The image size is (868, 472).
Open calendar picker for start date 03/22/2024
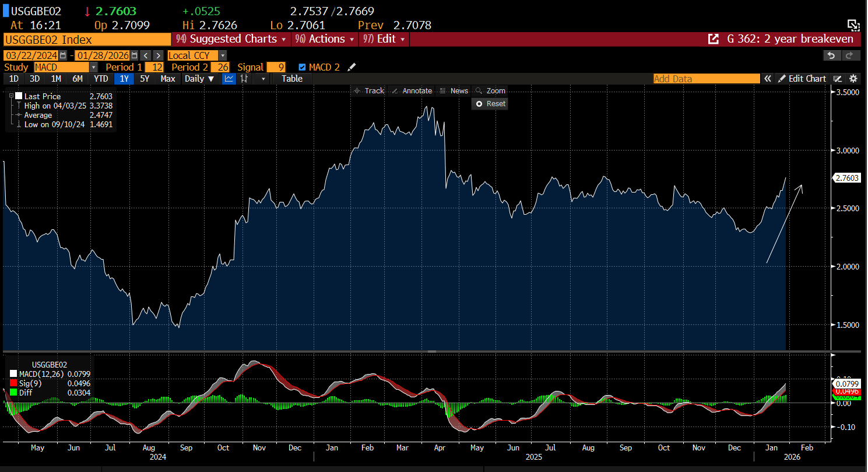pyautogui.click(x=63, y=55)
